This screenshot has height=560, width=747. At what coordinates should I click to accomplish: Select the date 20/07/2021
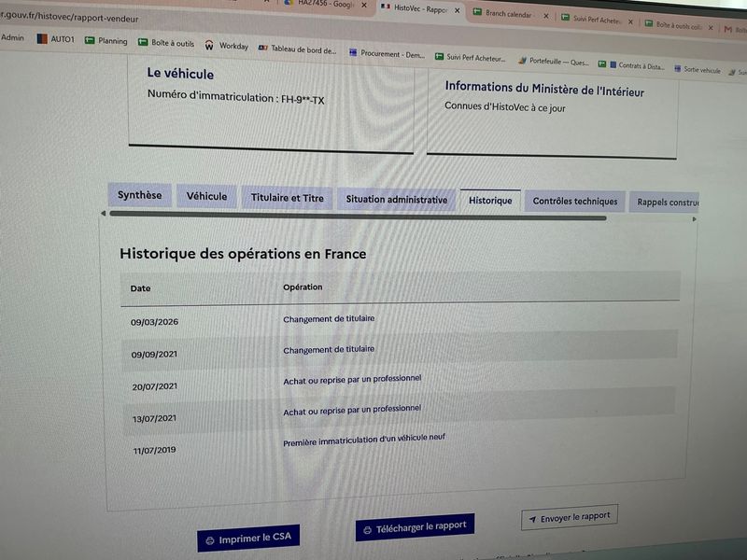coord(155,386)
